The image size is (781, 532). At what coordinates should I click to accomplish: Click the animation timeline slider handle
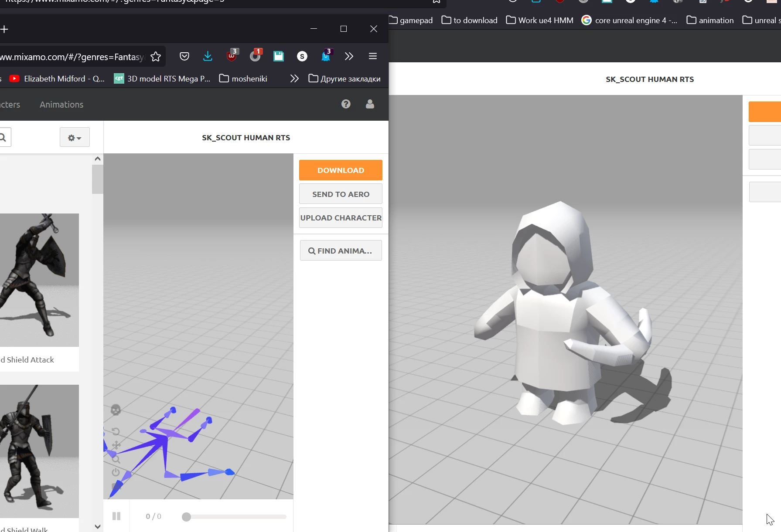[186, 517]
